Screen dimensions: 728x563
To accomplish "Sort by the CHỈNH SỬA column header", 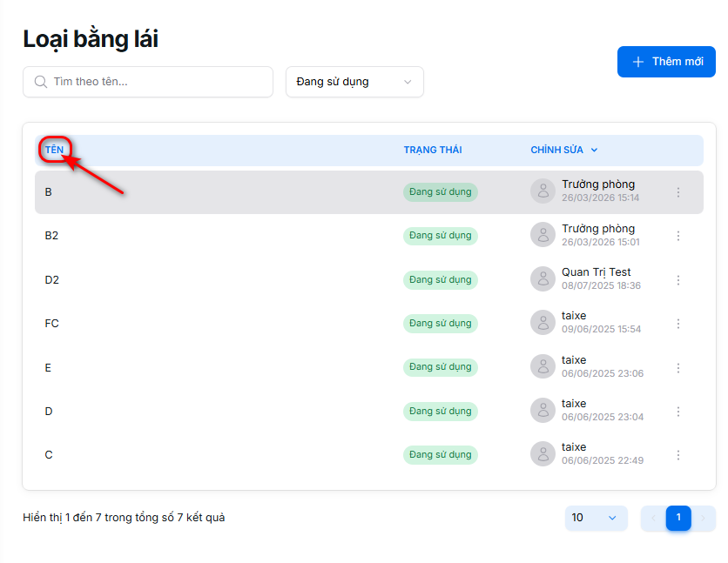I will tap(563, 150).
